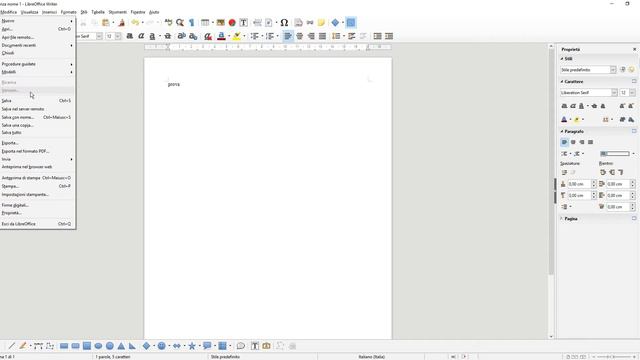The height and width of the screenshot is (360, 640).
Task: Toggle Underline in formatting toolbar
Action: click(152, 36)
